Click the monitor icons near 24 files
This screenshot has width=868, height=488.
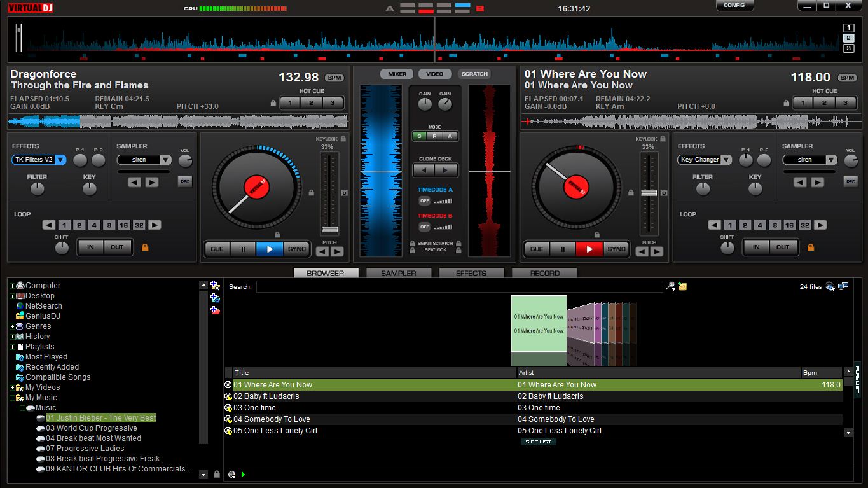(x=843, y=287)
